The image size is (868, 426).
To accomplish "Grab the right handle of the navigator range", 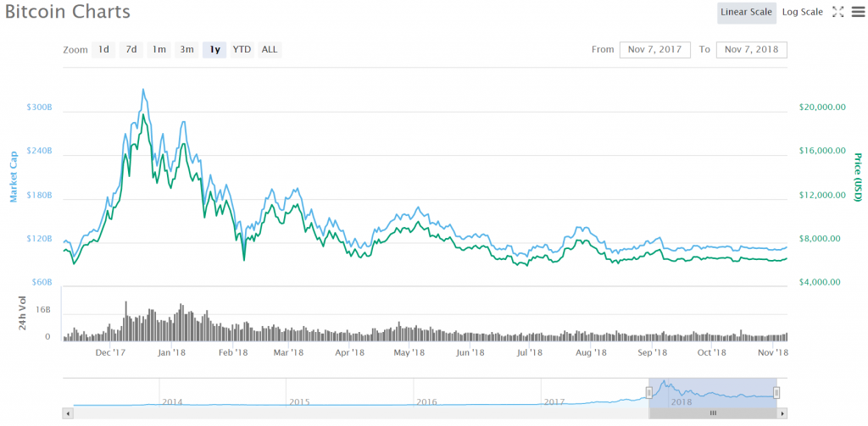I will tap(776, 392).
